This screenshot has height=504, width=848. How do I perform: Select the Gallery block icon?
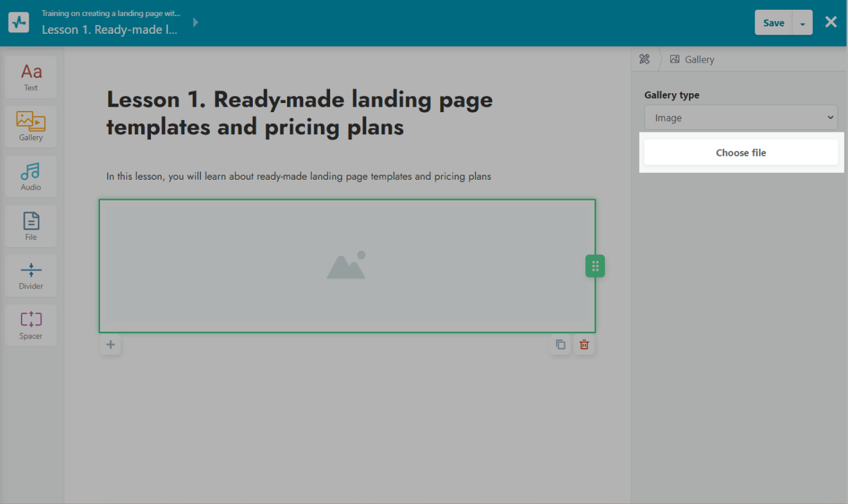[31, 126]
